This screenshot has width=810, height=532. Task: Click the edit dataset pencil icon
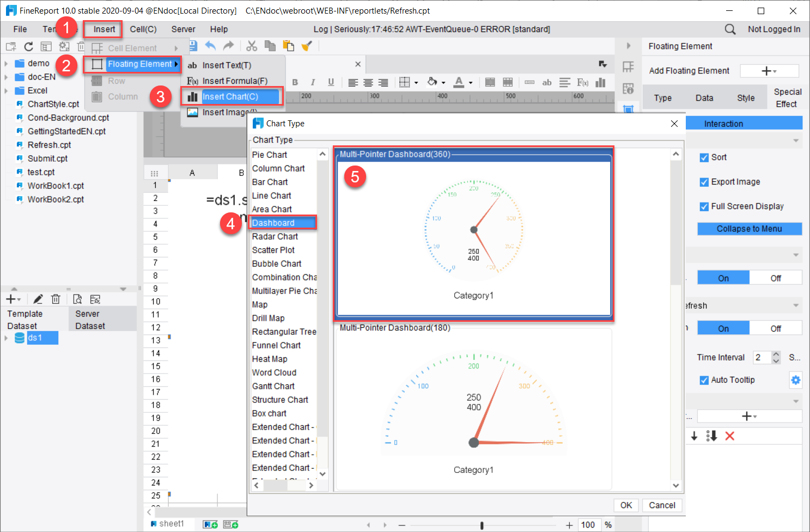point(38,299)
